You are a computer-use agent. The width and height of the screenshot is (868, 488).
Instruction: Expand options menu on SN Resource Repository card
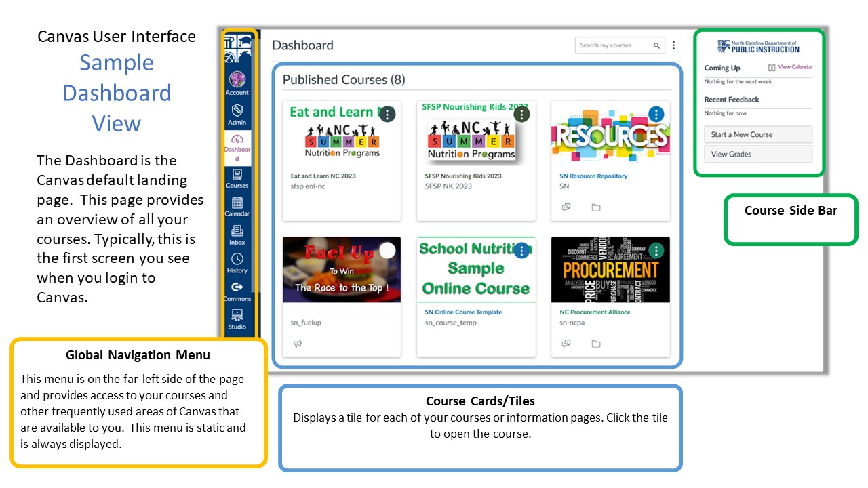pyautogui.click(x=656, y=114)
